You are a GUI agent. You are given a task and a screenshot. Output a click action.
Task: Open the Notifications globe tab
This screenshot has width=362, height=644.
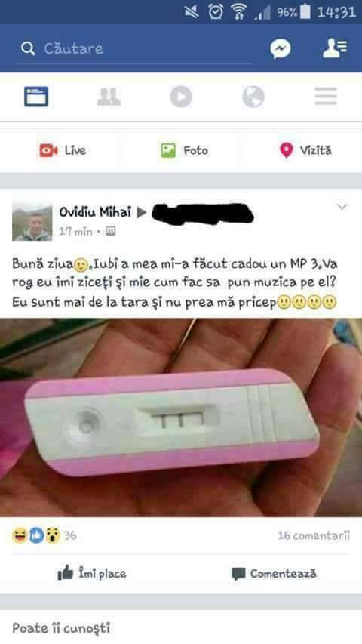coord(253,97)
